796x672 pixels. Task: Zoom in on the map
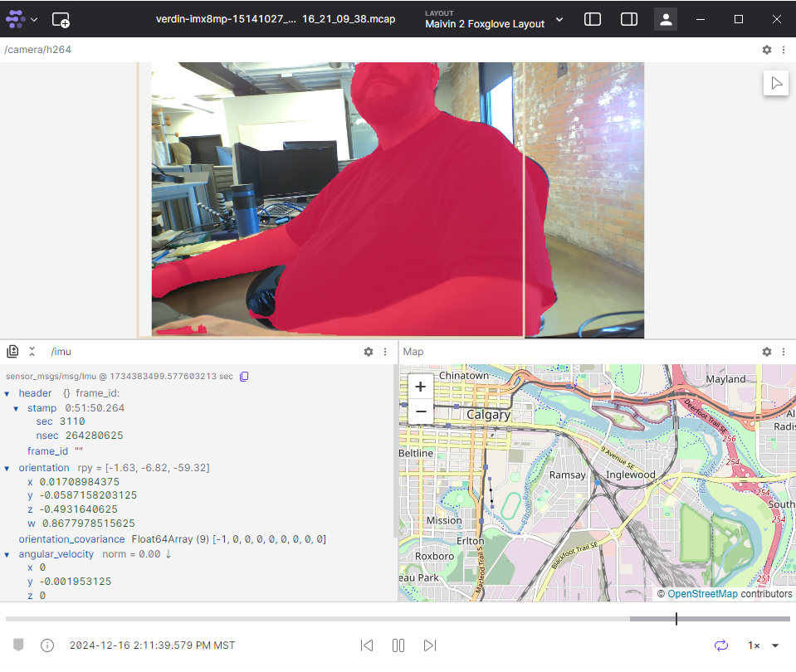pyautogui.click(x=421, y=387)
